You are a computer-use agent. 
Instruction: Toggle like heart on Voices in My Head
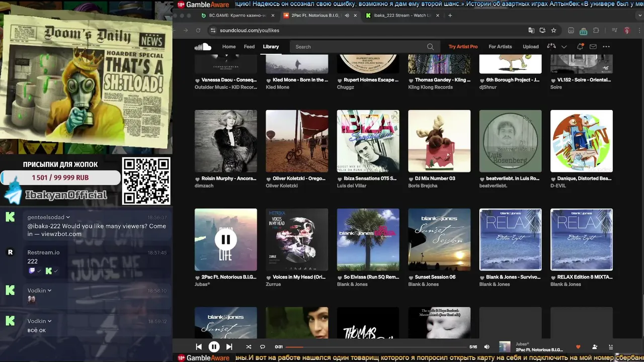pos(269,278)
